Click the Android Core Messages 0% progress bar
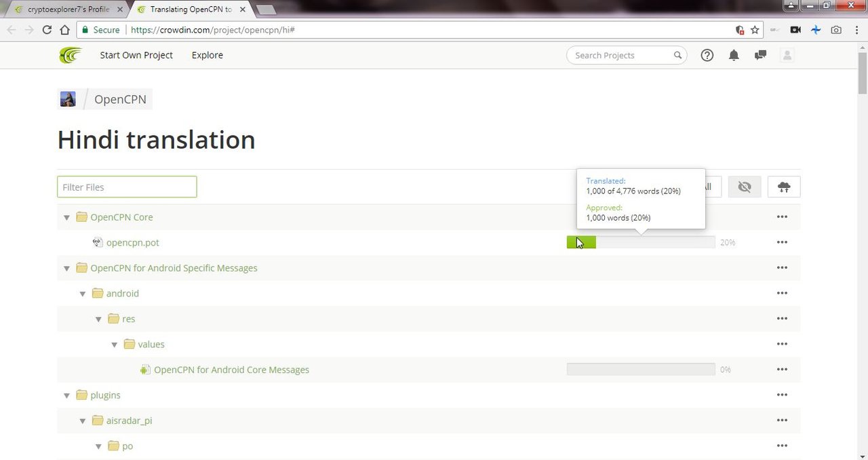 pos(641,370)
